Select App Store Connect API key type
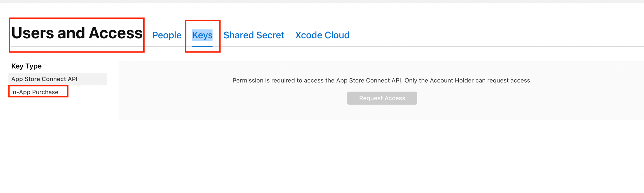 [x=44, y=79]
